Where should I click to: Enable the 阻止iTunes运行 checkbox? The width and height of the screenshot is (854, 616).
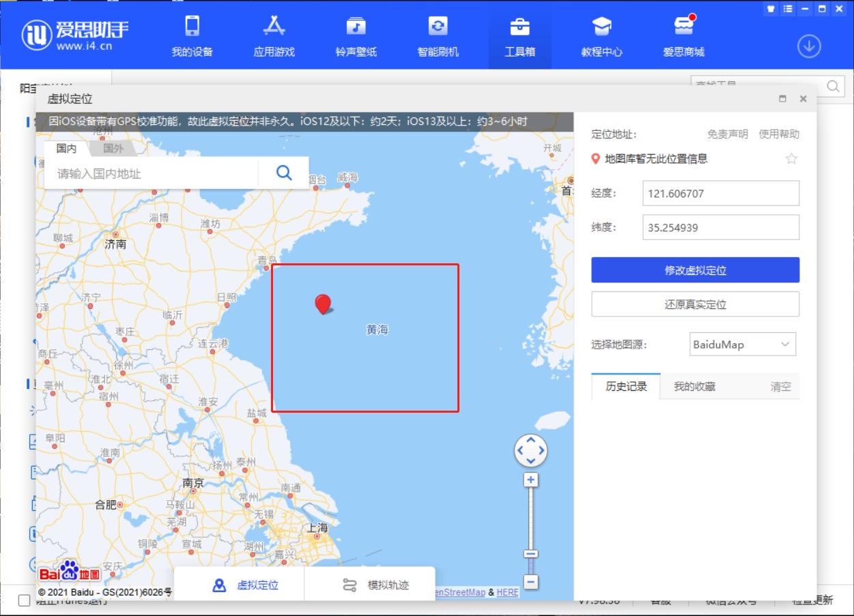click(x=23, y=601)
